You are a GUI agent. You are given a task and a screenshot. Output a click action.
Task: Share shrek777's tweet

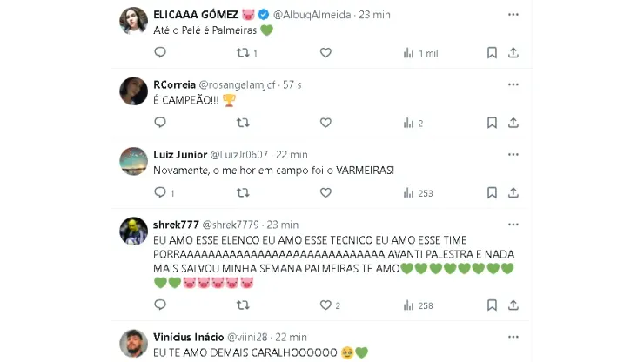[513, 305]
